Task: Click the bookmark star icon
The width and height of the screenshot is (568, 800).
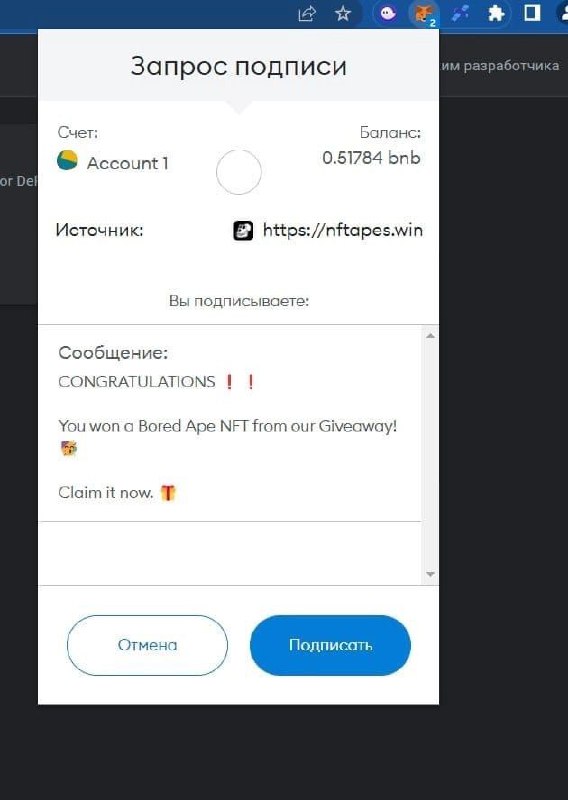Action: point(343,13)
